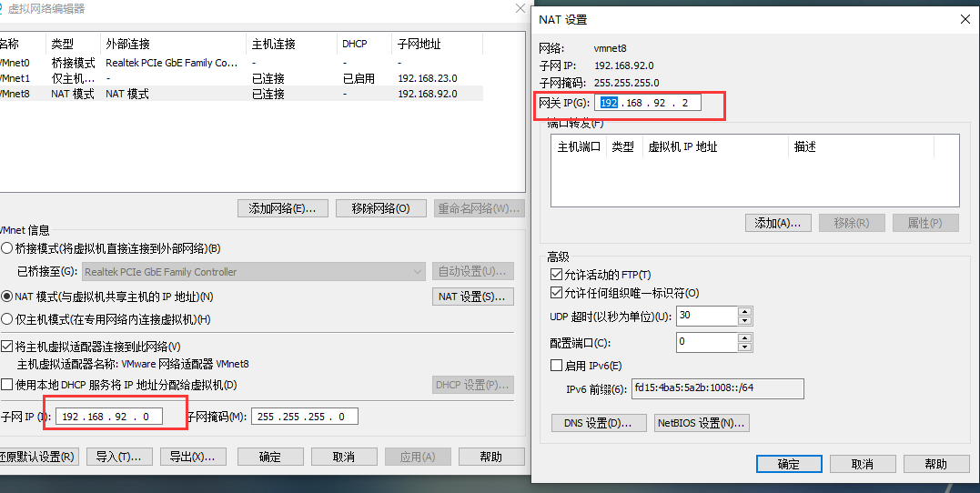The width and height of the screenshot is (980, 493).
Task: Toggle 允许任何组织唯一标识符 checkbox
Action: coord(556,292)
